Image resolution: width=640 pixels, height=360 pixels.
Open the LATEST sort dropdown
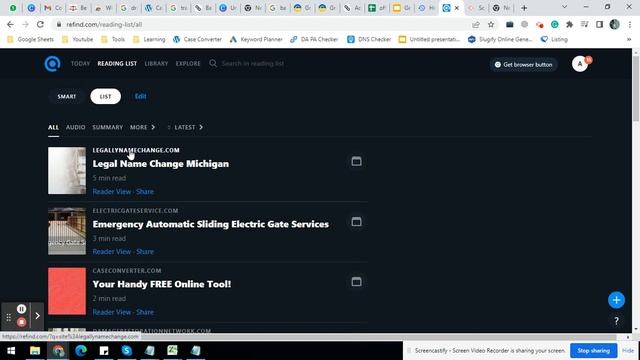point(188,127)
